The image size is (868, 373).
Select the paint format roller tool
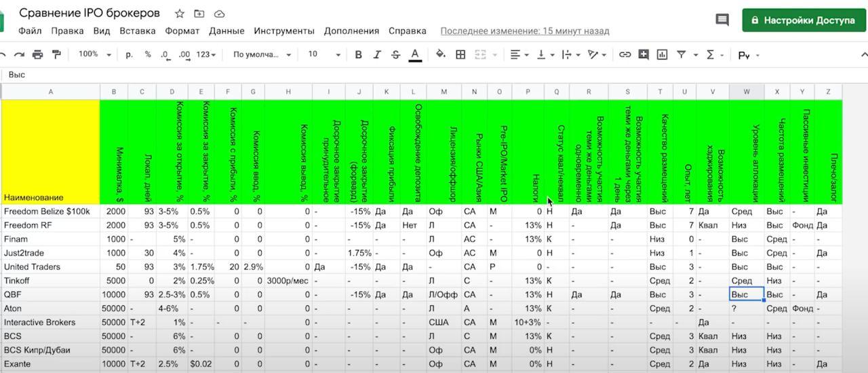pos(56,54)
